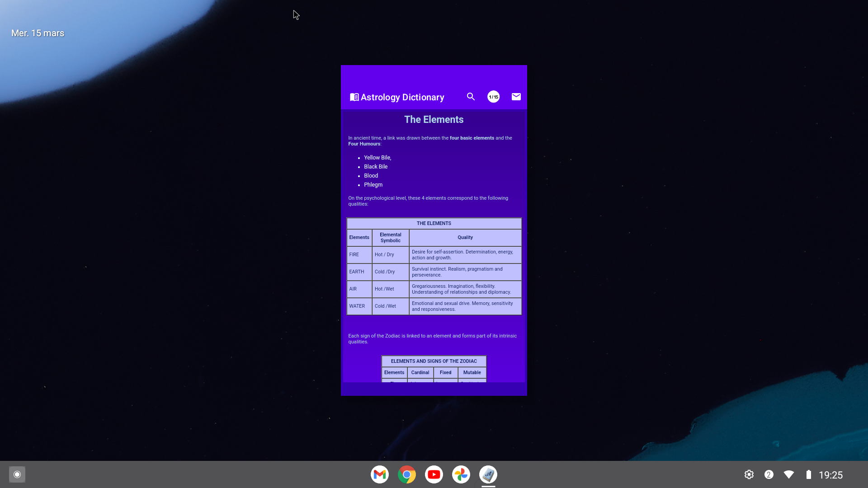Click the FIRE table cell

(x=359, y=255)
